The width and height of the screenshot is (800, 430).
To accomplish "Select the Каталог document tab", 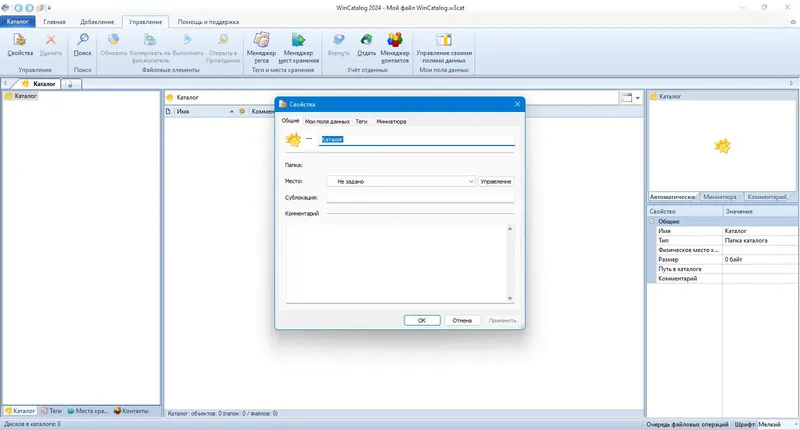I will click(40, 84).
